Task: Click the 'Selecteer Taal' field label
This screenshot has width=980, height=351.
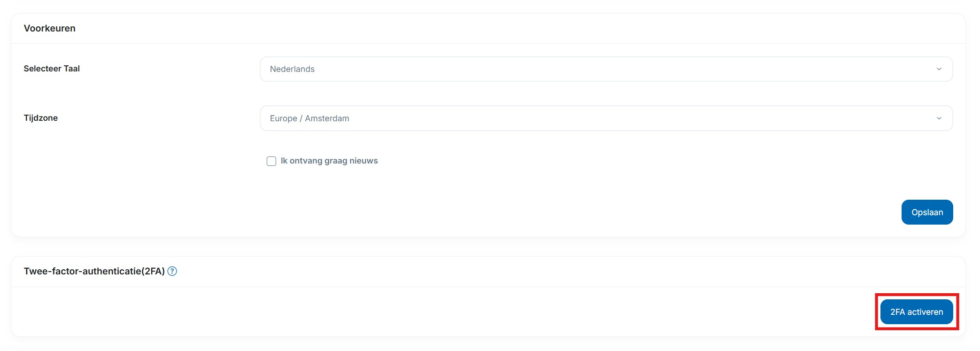Action: tap(52, 69)
